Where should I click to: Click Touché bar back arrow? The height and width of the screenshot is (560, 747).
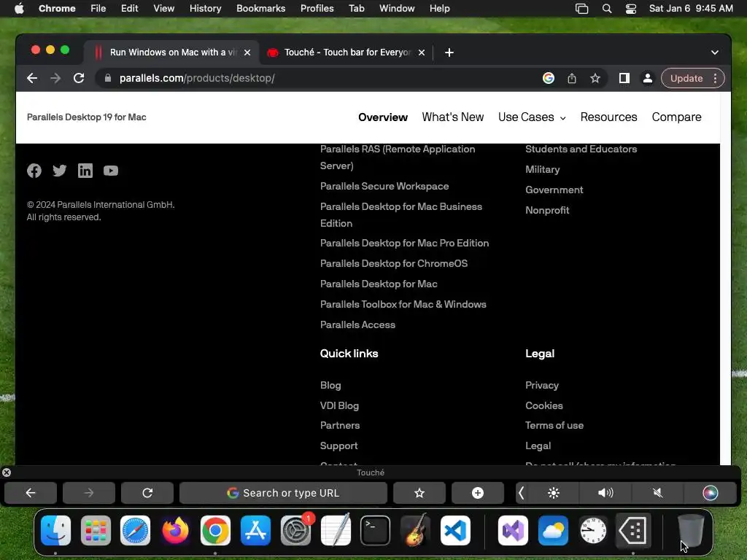coord(31,493)
